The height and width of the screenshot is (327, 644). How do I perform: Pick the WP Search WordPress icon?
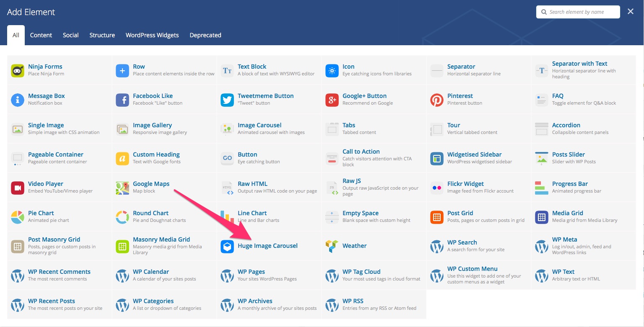437,247
